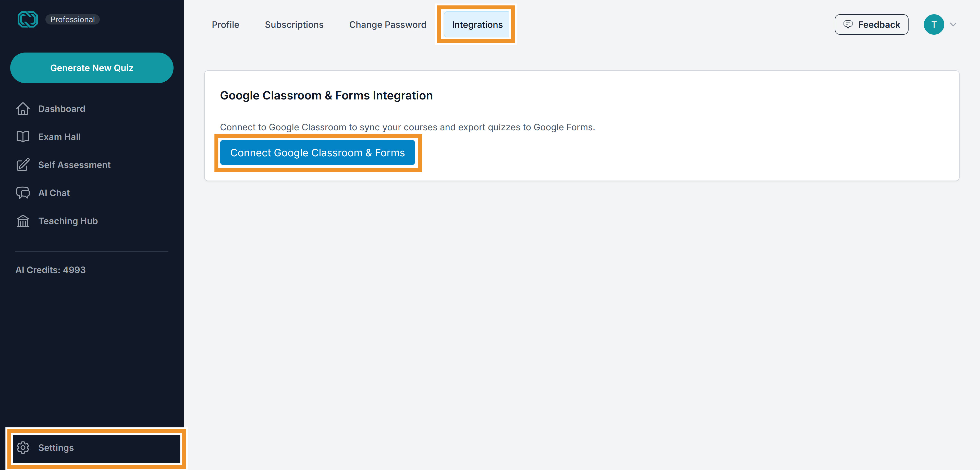The image size is (980, 470).
Task: Click the Self Assessment pencil icon
Action: (x=23, y=165)
